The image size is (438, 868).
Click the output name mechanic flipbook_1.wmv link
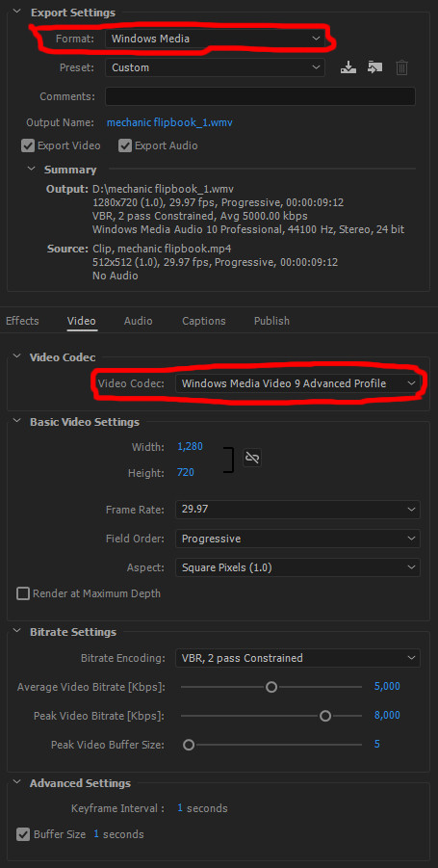[169, 122]
